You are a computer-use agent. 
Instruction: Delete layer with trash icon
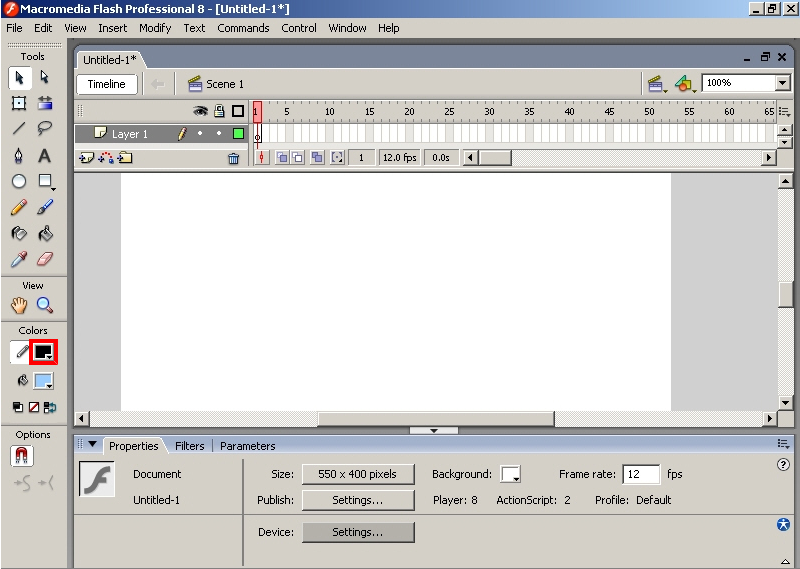[234, 159]
